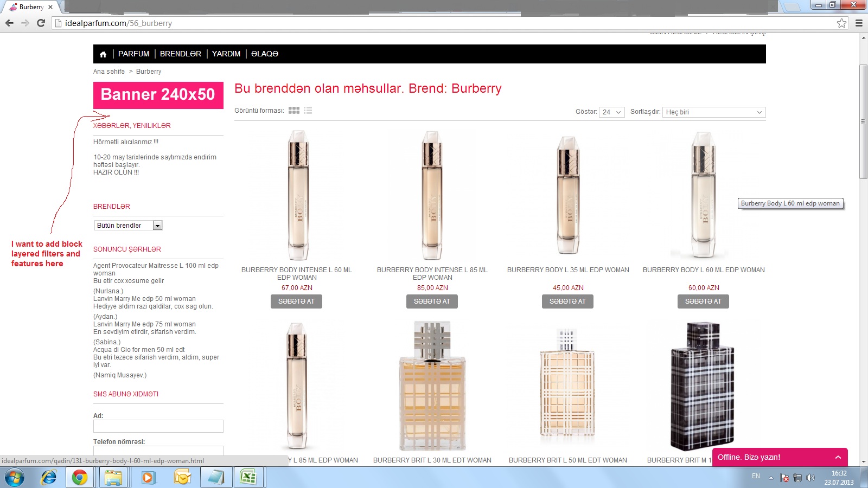This screenshot has width=868, height=488.
Task: Open the ƏLAQƏ menu
Action: click(265, 54)
